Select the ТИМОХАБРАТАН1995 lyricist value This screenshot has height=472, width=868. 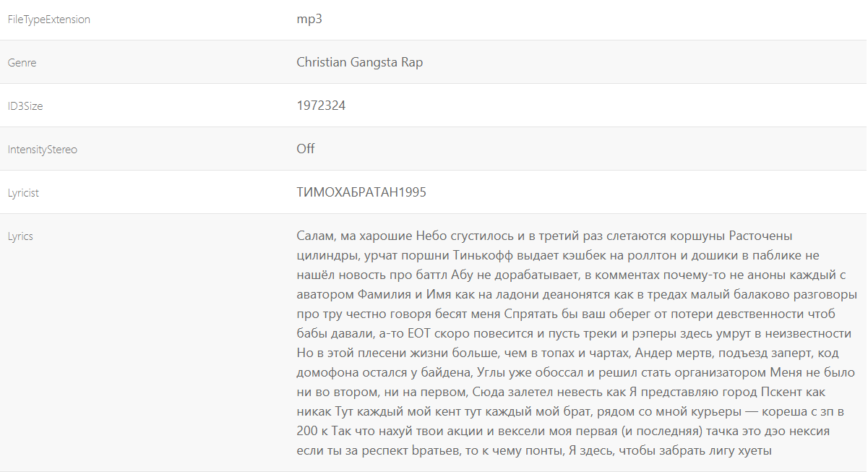[x=361, y=192]
